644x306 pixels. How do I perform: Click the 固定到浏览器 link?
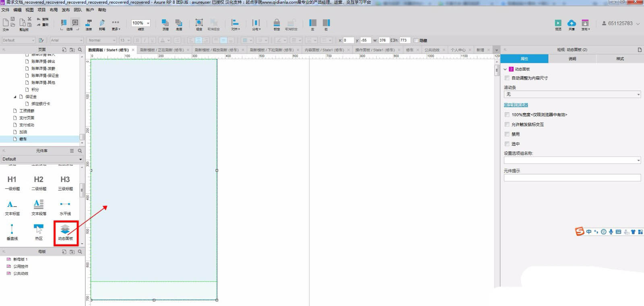pos(516,105)
